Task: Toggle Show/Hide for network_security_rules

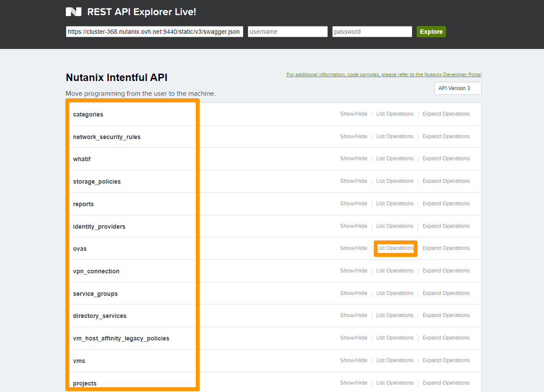Action: [x=353, y=136]
